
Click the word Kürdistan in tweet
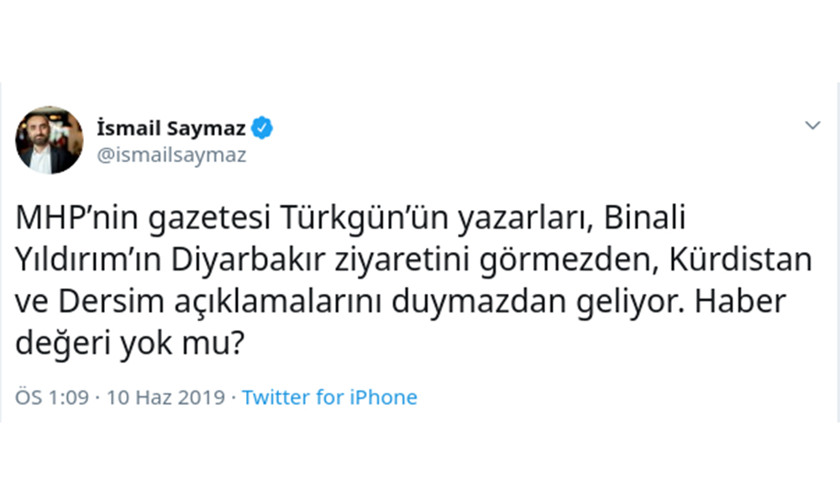[740, 262]
